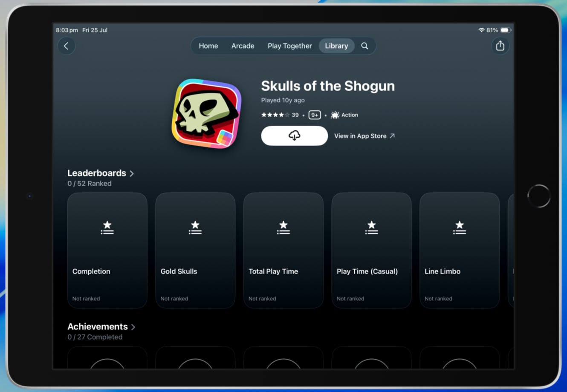Follow the View in App Store link
Viewport: 567px width, 392px height.
[364, 136]
